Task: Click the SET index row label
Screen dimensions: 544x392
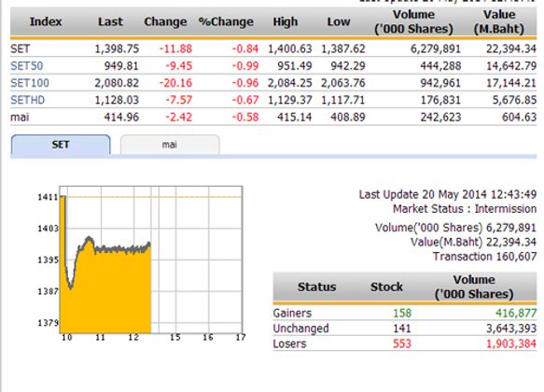Action: (x=21, y=49)
